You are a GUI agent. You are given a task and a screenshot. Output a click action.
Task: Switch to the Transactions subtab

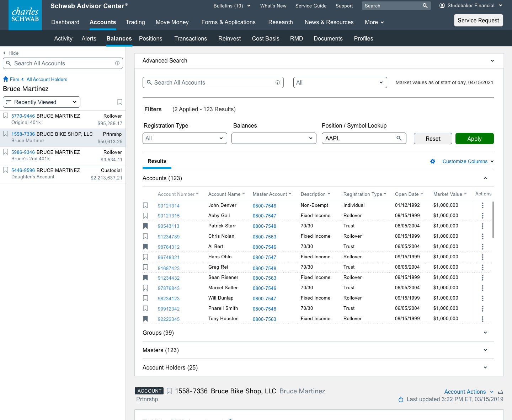pos(191,38)
